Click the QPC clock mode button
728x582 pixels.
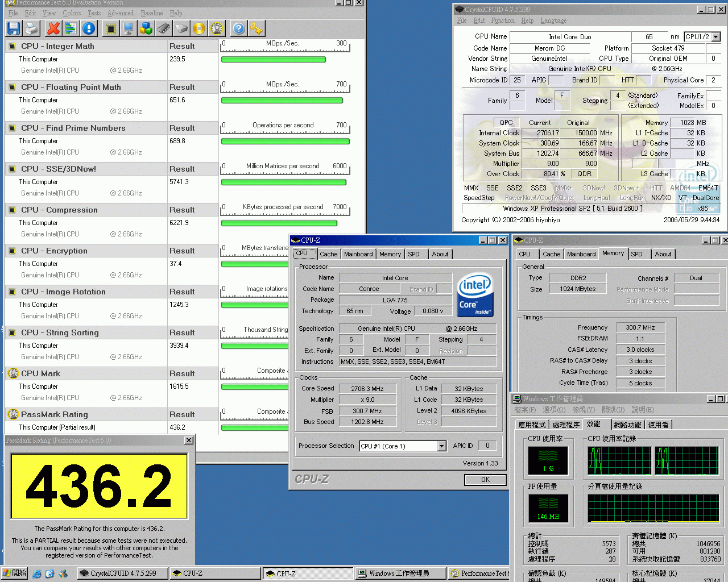(x=506, y=122)
